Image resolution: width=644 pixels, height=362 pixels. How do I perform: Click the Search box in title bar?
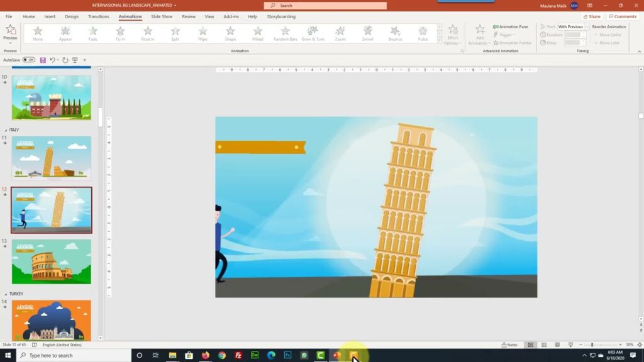(x=325, y=5)
